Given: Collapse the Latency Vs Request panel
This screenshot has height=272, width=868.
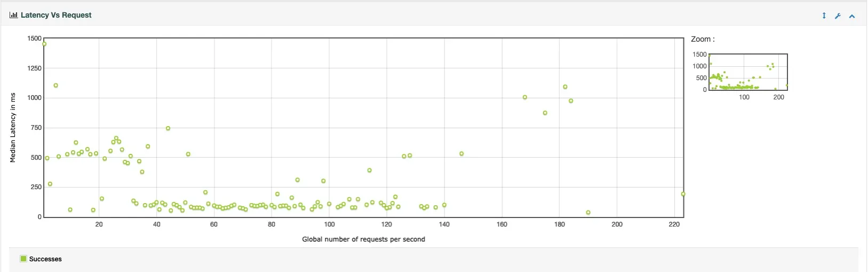Looking at the screenshot, I should tap(852, 16).
